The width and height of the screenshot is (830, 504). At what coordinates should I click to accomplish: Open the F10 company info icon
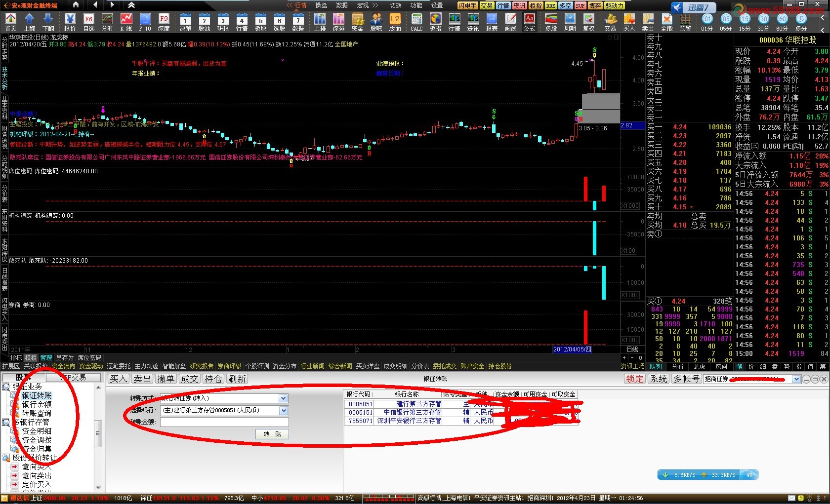click(145, 22)
